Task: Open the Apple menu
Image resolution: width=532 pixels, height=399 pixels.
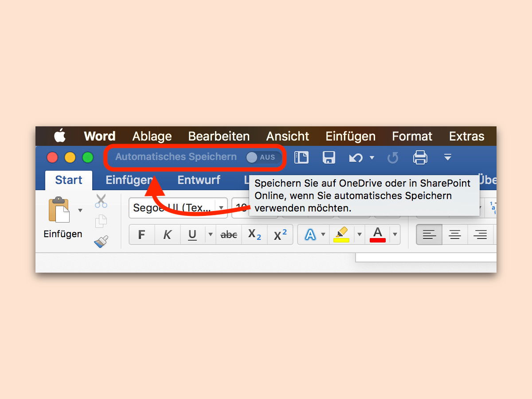Action: tap(60, 136)
